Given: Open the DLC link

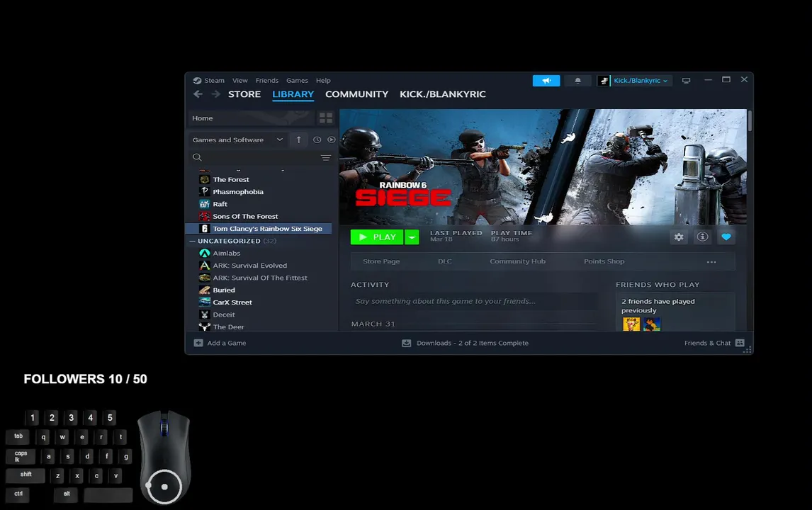Looking at the screenshot, I should 445,261.
